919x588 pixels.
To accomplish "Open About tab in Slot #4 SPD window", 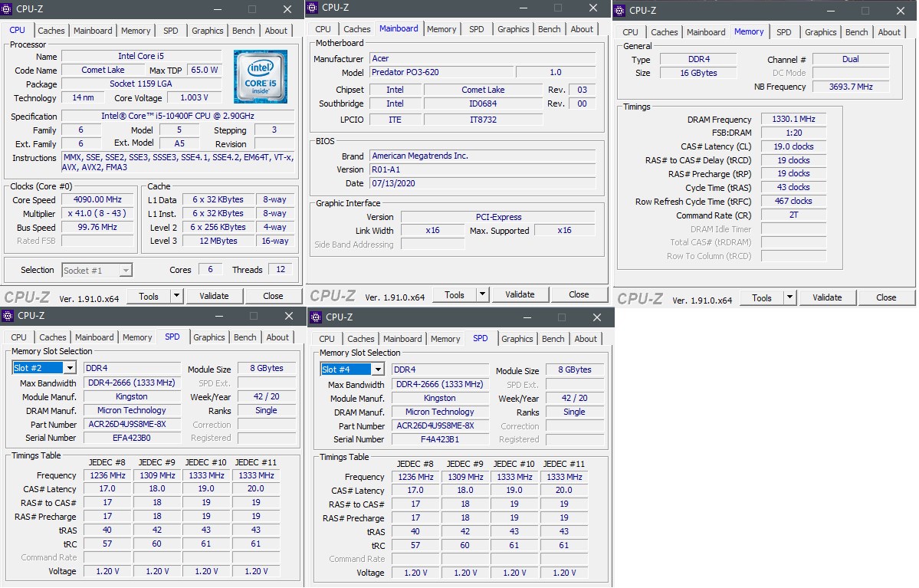I will 586,339.
